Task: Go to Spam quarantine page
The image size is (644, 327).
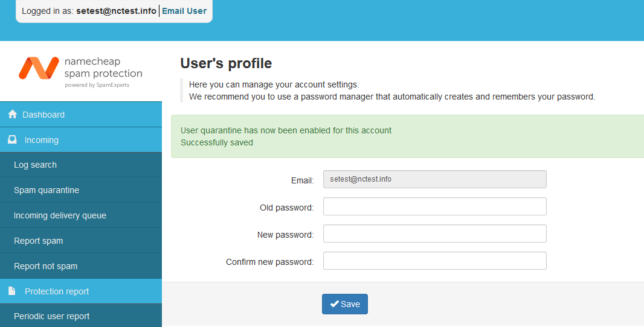Action: 81,191
